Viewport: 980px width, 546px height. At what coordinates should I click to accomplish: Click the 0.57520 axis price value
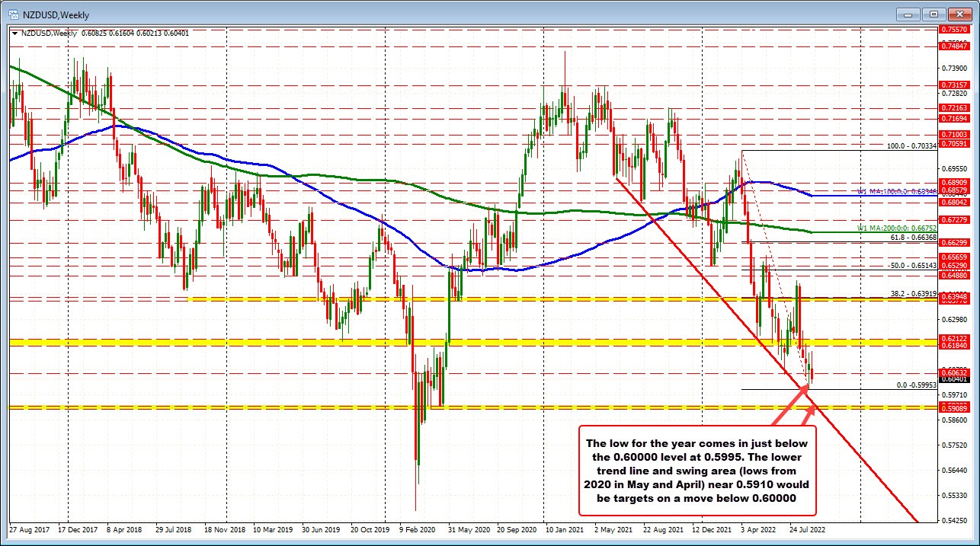point(954,445)
